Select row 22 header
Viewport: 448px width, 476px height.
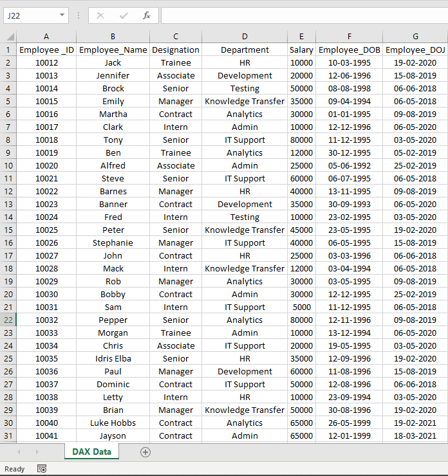coord(8,320)
